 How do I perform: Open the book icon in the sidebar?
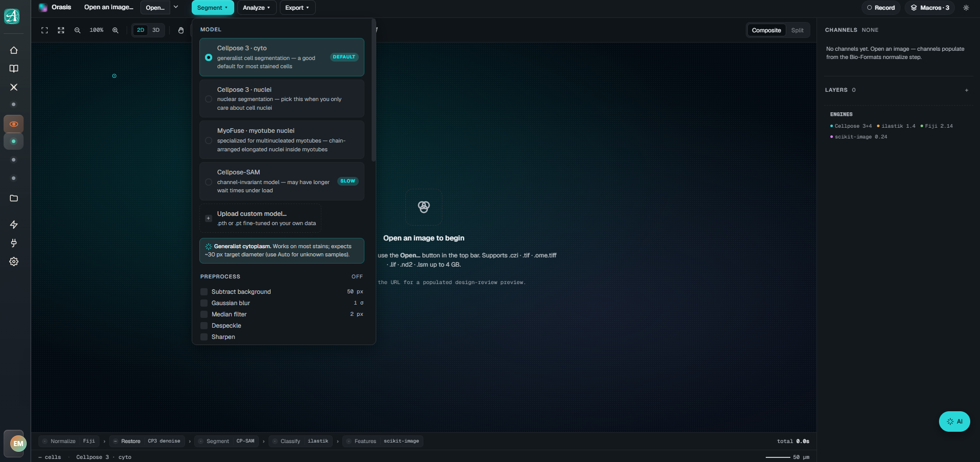[14, 69]
